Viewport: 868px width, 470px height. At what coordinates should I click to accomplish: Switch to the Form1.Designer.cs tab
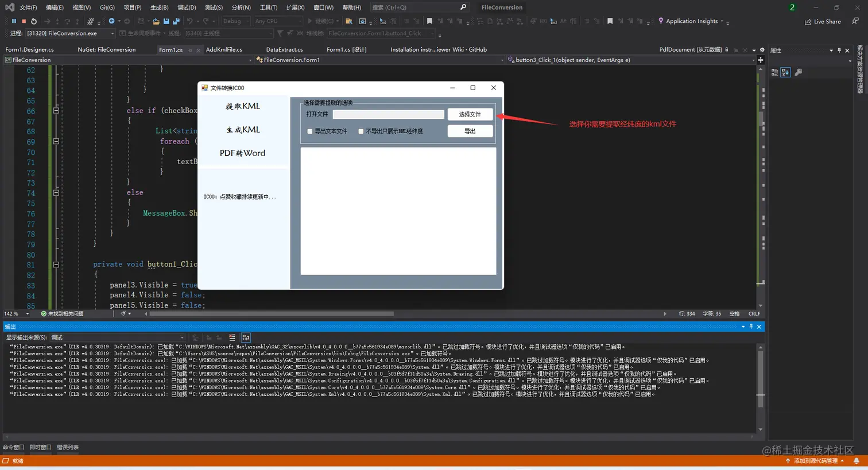(29, 50)
